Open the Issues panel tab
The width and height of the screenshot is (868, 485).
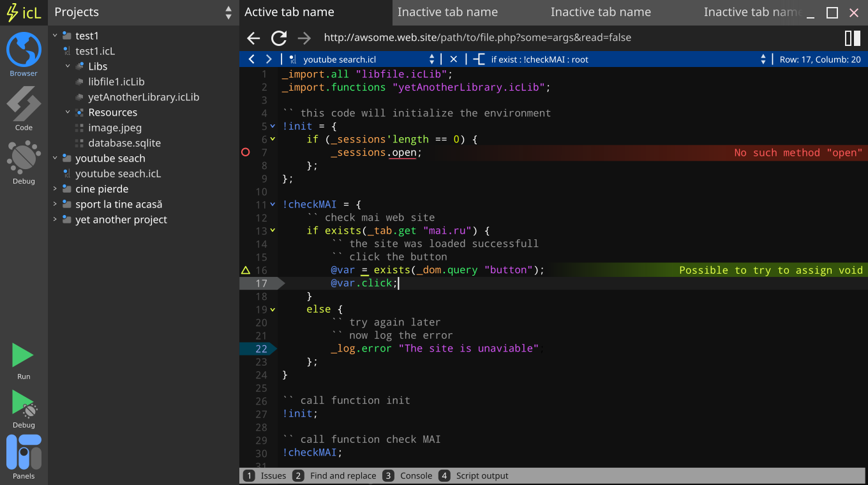click(266, 475)
